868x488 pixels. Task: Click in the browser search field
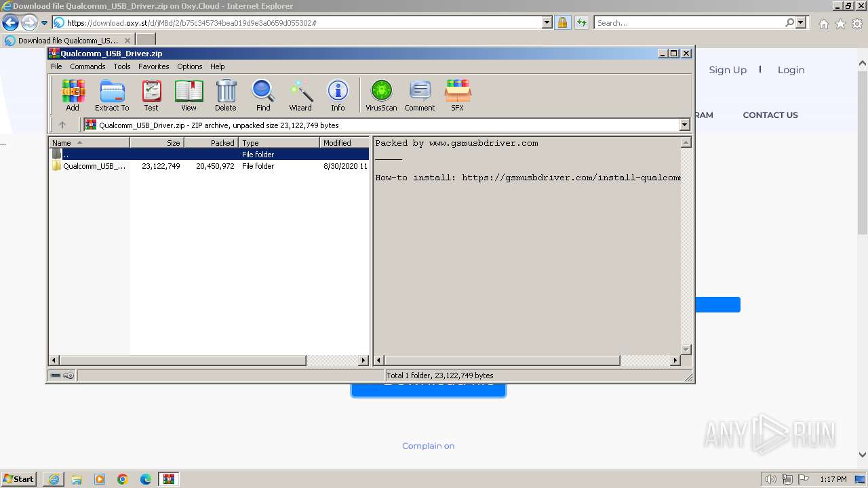(x=688, y=23)
